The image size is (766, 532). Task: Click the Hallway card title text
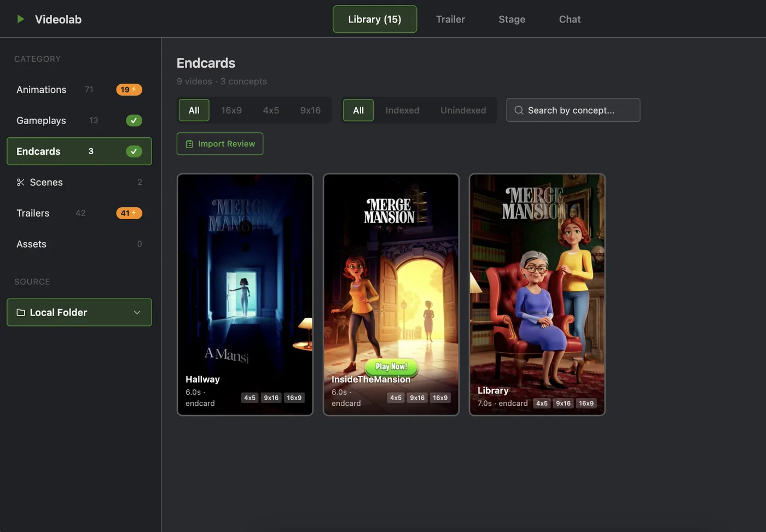(202, 379)
